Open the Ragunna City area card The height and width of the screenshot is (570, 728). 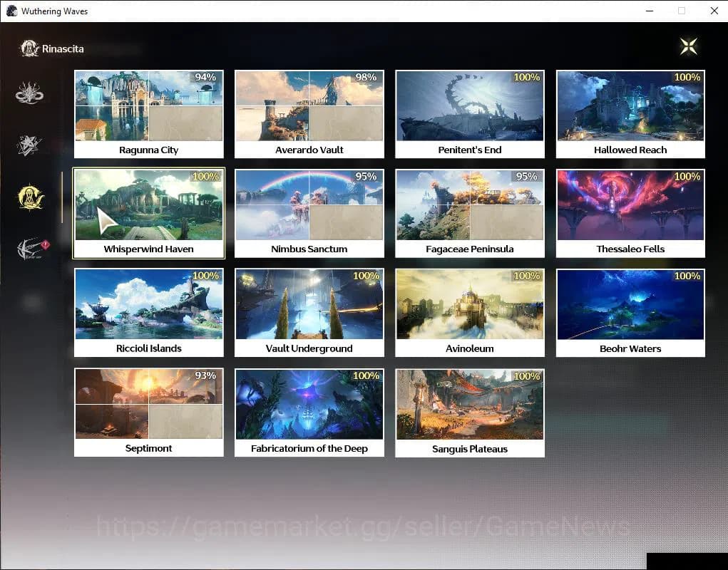(x=148, y=114)
